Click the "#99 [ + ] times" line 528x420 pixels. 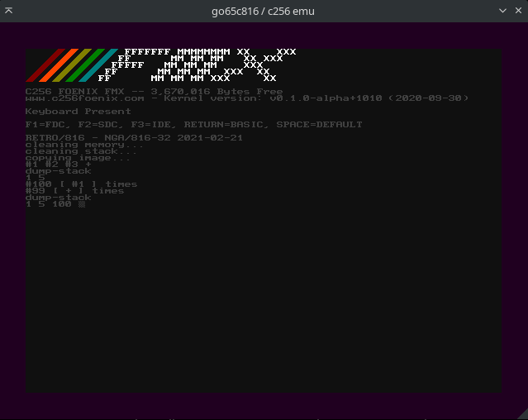[x=74, y=191]
